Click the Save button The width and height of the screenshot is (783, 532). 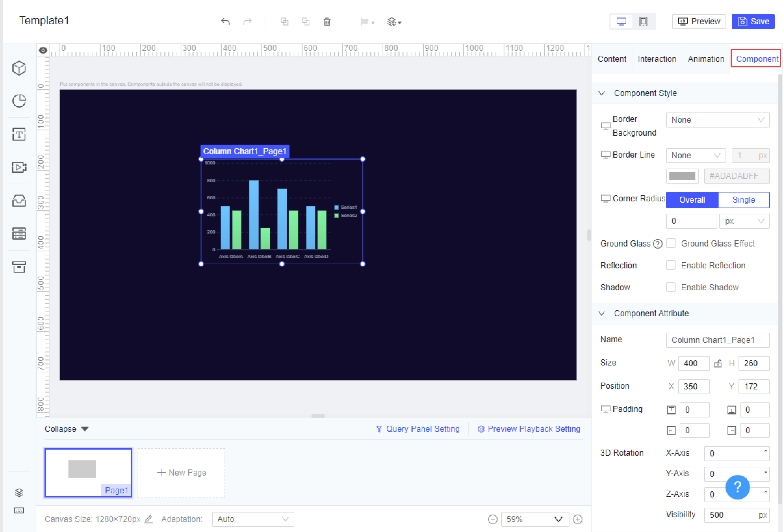[x=753, y=21]
